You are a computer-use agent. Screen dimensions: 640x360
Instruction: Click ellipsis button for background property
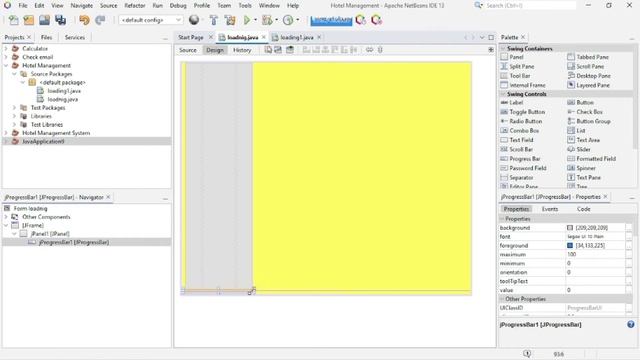629,228
